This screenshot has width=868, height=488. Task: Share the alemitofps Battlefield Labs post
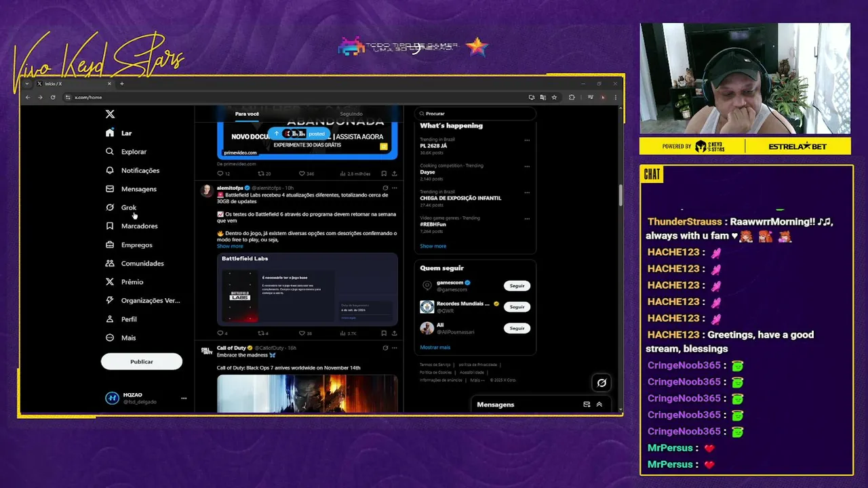click(394, 333)
